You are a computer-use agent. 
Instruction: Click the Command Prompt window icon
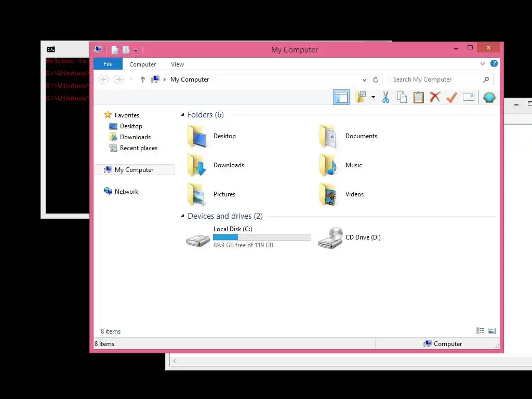[x=50, y=49]
